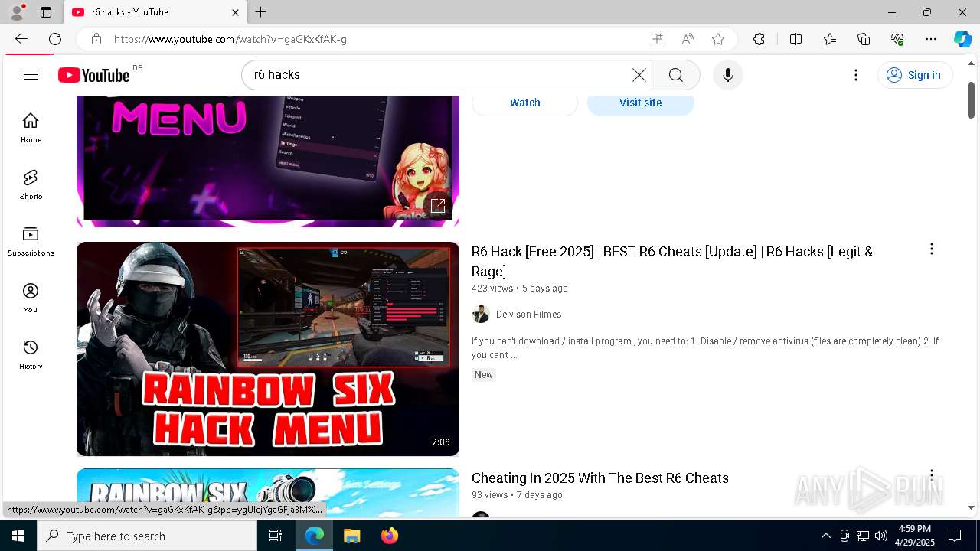
Task: Click the Deivison Filmes channel avatar
Action: 481,315
